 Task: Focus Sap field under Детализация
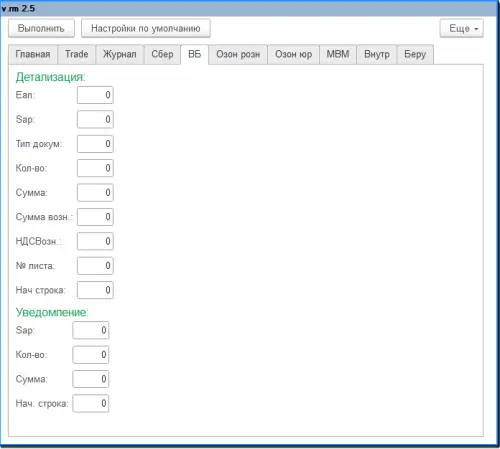(95, 119)
